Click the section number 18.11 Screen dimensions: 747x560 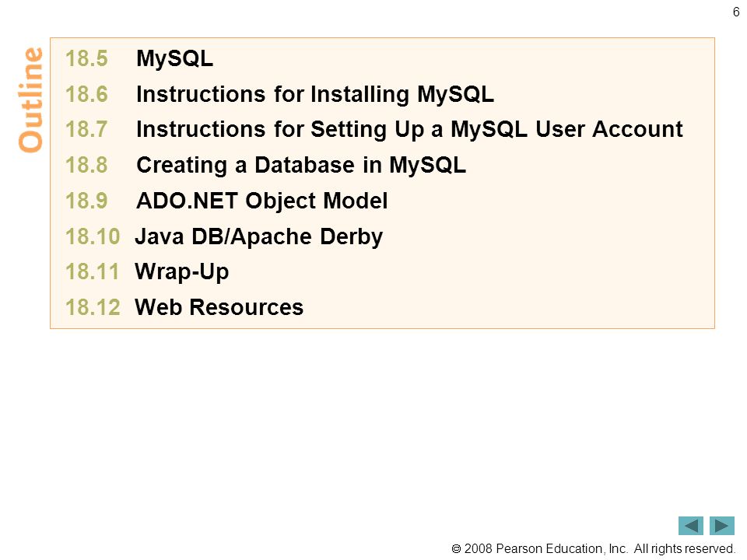[x=92, y=272]
